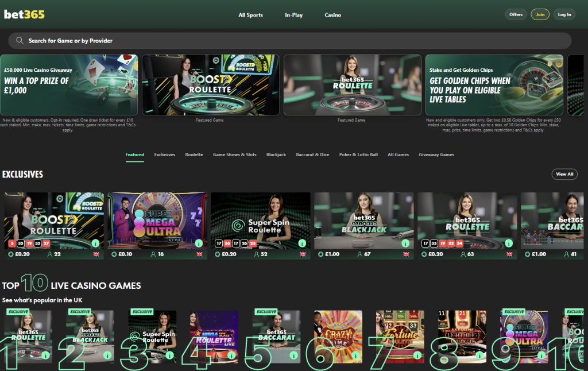Open Crazy Time in top 10 list
Image resolution: width=588 pixels, height=371 pixels.
[x=338, y=337]
